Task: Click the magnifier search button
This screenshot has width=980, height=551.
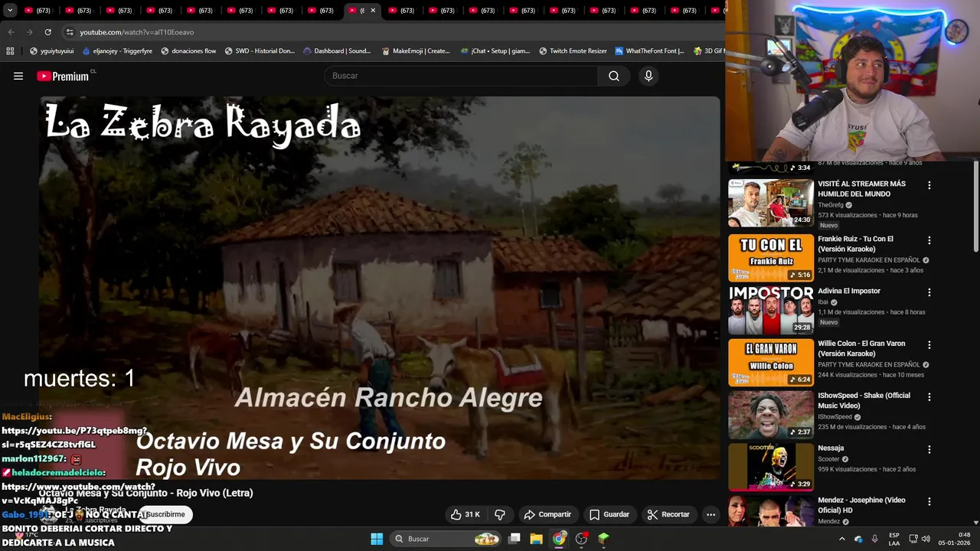Action: point(614,76)
